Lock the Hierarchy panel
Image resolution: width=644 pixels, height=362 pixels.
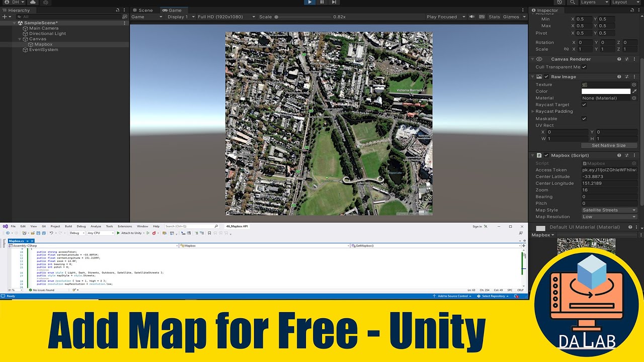118,10
